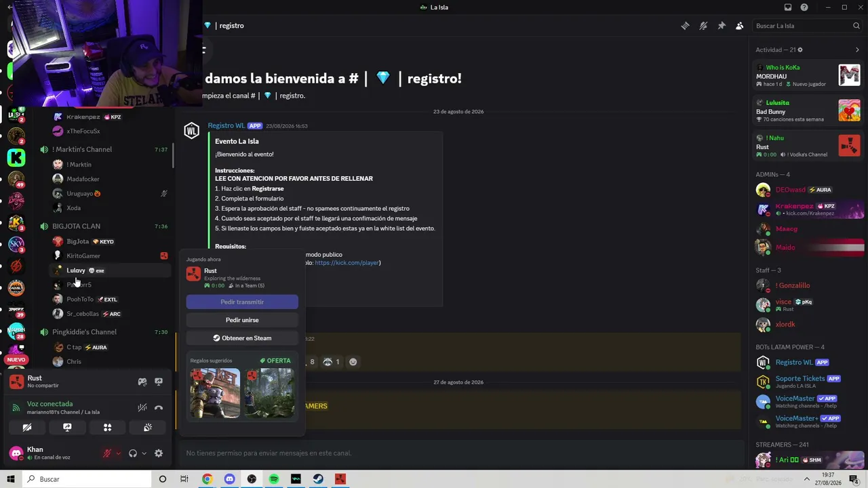This screenshot has height=488, width=868.
Task: Click Pedir unirse button
Action: (242, 320)
